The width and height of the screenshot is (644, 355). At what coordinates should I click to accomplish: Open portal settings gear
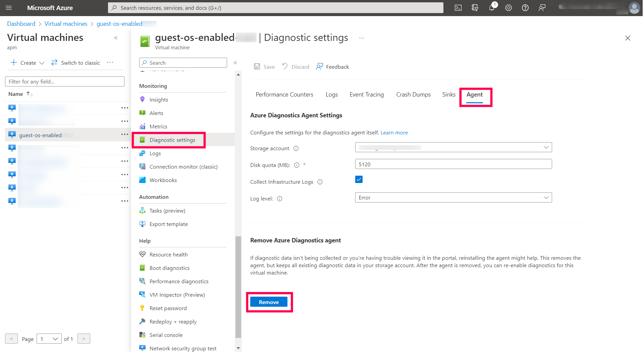pos(508,8)
